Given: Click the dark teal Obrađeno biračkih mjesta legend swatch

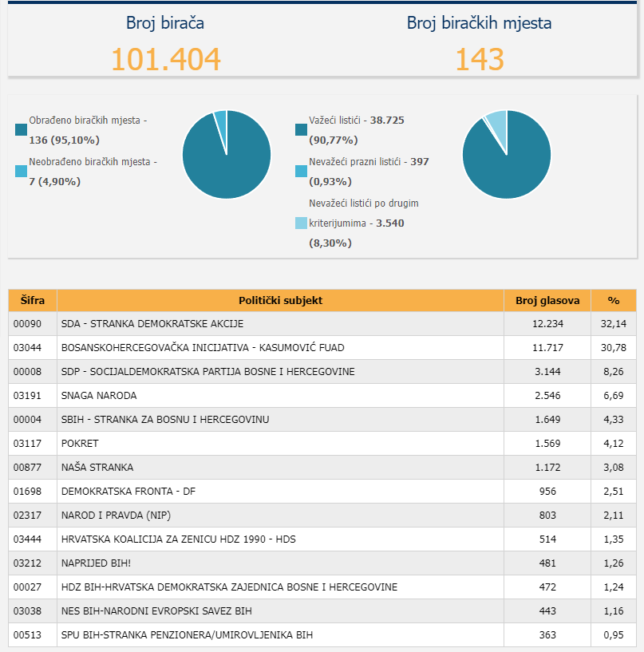Looking at the screenshot, I should (21, 129).
